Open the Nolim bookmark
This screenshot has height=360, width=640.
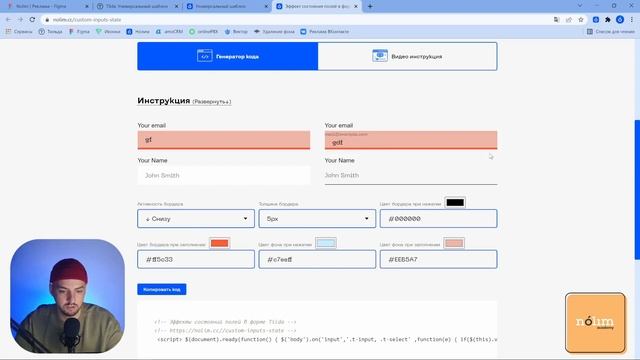pos(138,31)
